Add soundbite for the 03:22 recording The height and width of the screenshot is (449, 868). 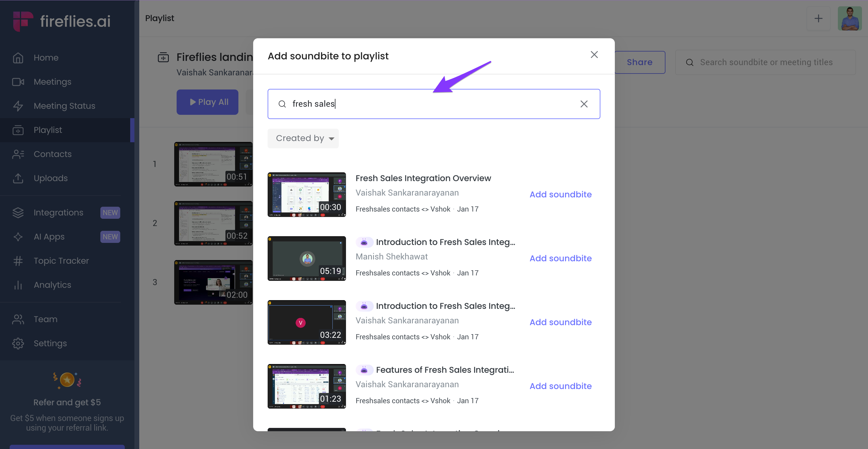click(560, 322)
